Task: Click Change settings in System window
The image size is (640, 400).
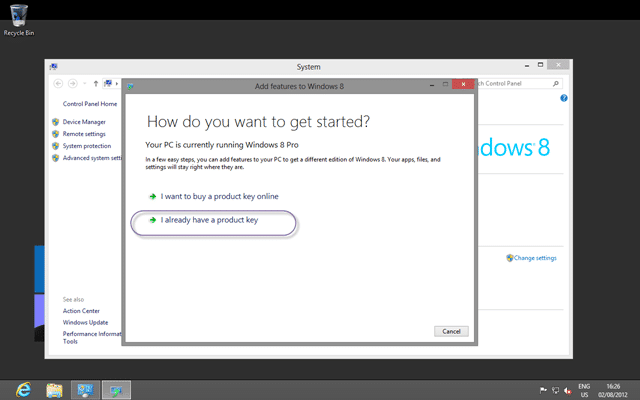Action: 535,258
